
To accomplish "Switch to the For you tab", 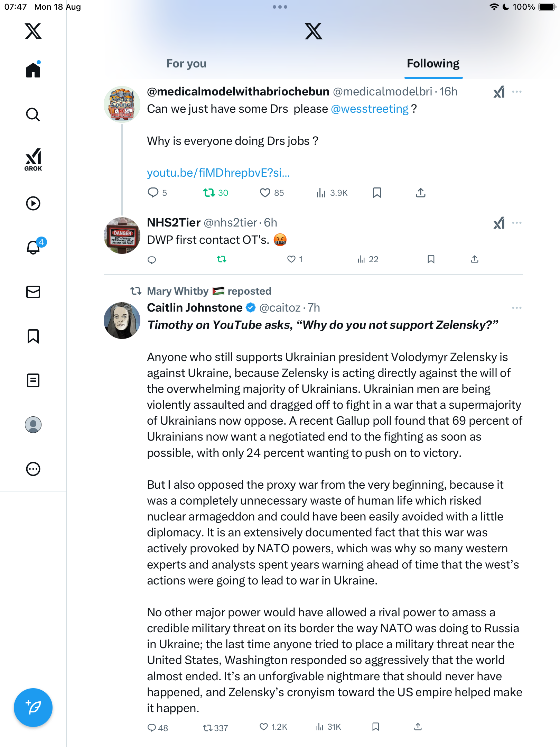I will click(x=186, y=64).
